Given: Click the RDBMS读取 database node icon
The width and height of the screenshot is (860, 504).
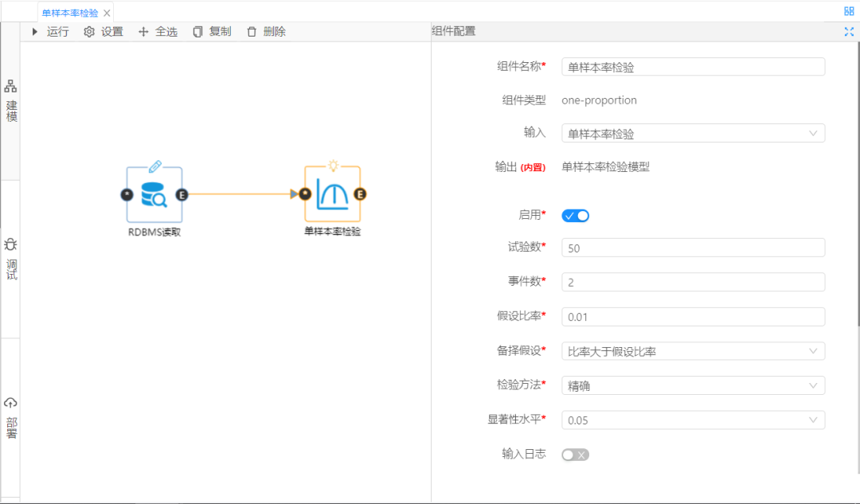Looking at the screenshot, I should click(x=154, y=194).
